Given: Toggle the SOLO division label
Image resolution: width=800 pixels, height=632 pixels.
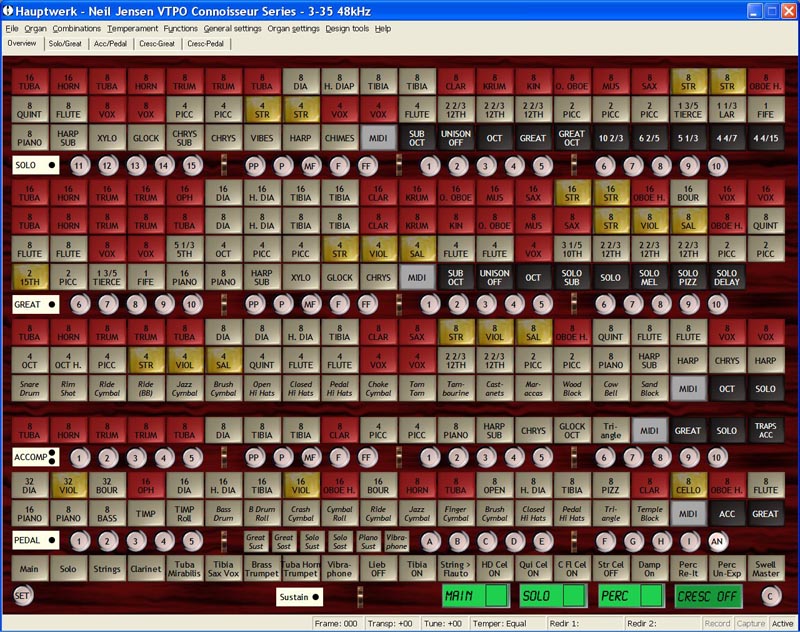Looking at the screenshot, I should (x=36, y=165).
